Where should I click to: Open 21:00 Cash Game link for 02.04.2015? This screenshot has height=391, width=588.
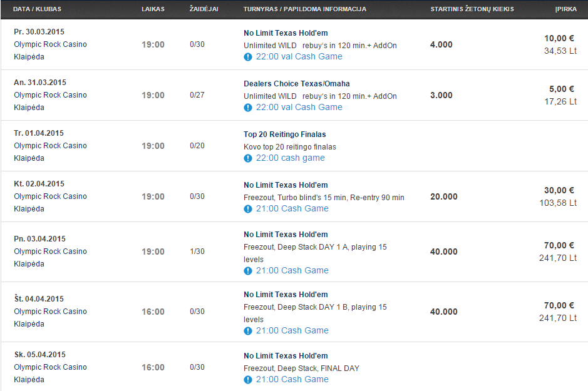click(292, 208)
